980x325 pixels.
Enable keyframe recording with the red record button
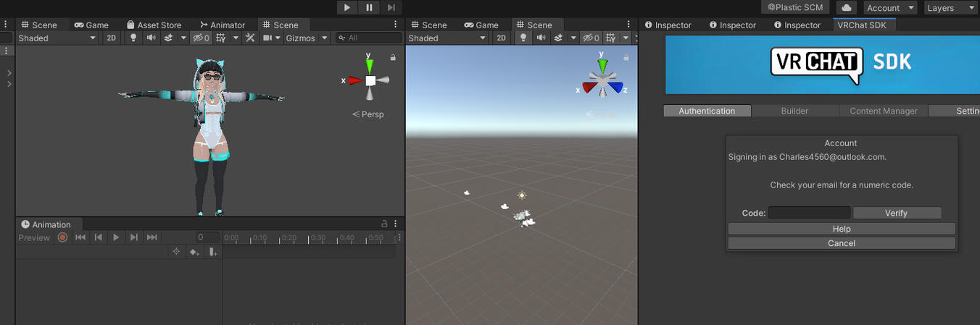[x=62, y=237]
